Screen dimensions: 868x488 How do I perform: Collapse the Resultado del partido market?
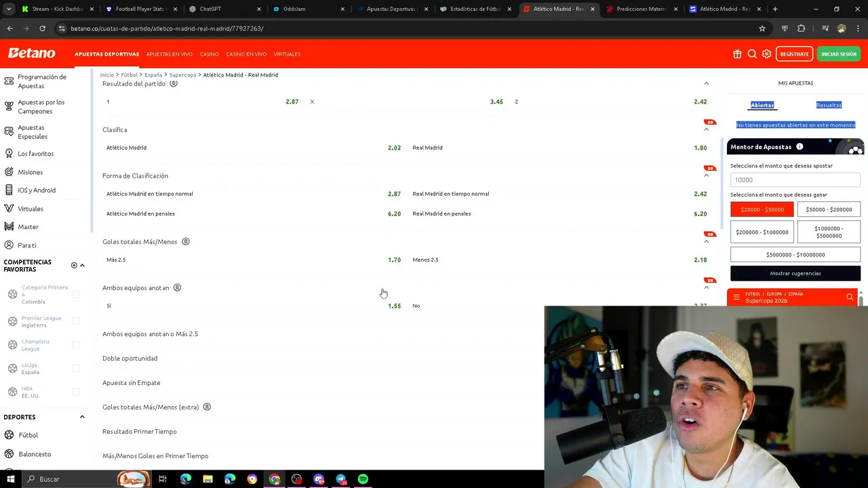click(706, 83)
